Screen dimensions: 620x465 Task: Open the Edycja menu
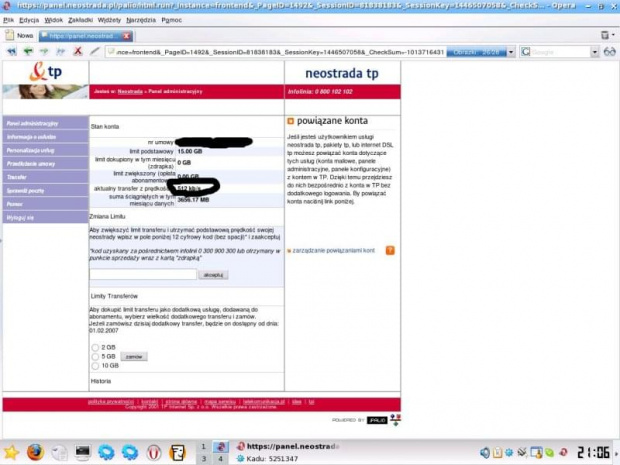(x=29, y=20)
